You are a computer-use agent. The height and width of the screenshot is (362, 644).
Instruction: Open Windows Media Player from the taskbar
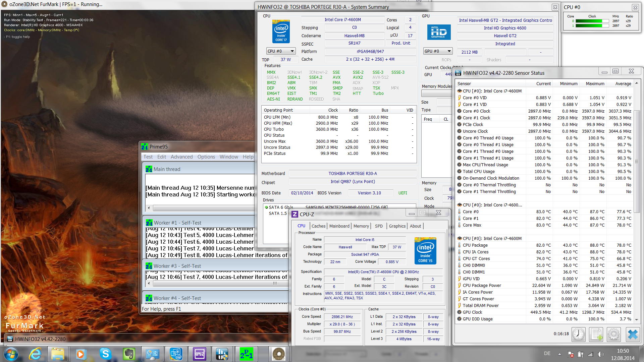[x=80, y=354]
